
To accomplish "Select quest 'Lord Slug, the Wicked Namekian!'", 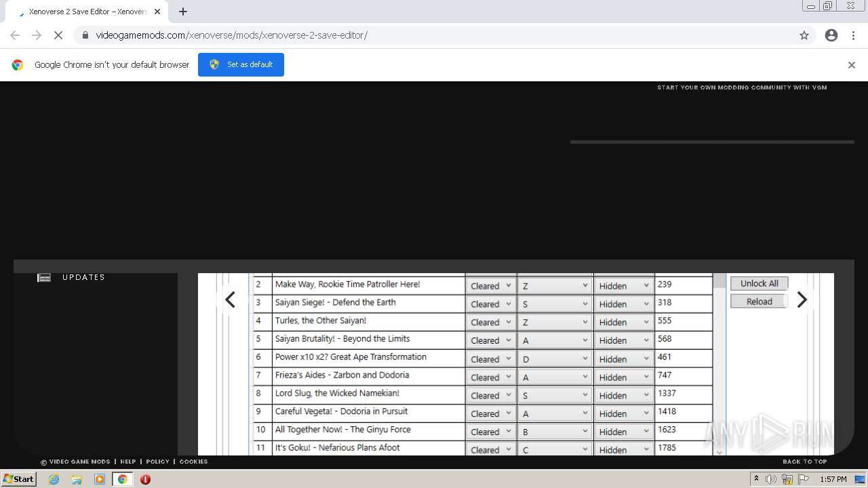I will (337, 393).
